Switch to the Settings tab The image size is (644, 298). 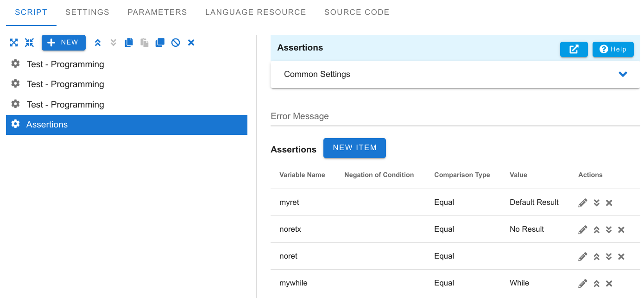[x=87, y=13]
